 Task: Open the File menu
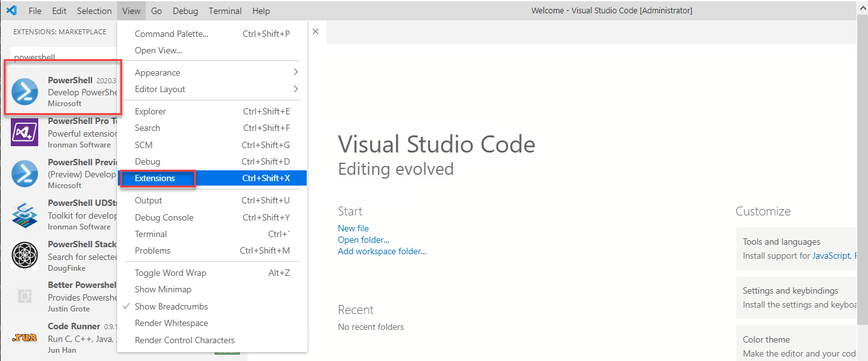click(x=35, y=11)
